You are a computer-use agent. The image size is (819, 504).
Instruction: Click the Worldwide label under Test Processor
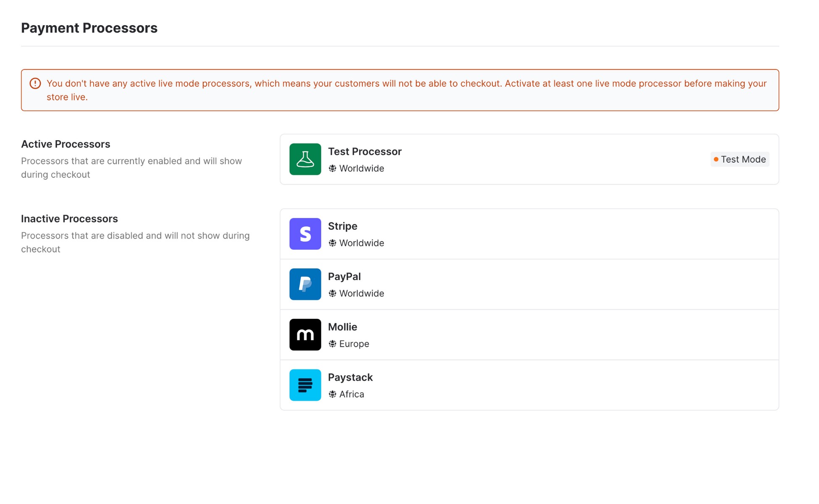tap(362, 168)
